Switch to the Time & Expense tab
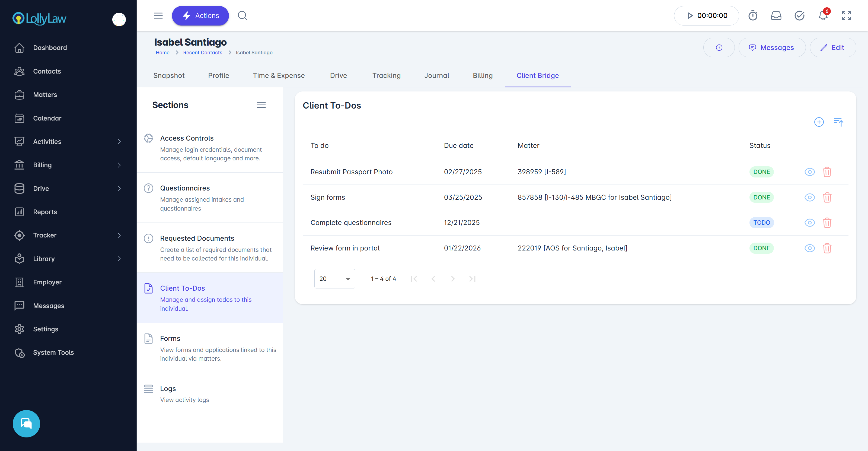The image size is (868, 451). tap(278, 75)
